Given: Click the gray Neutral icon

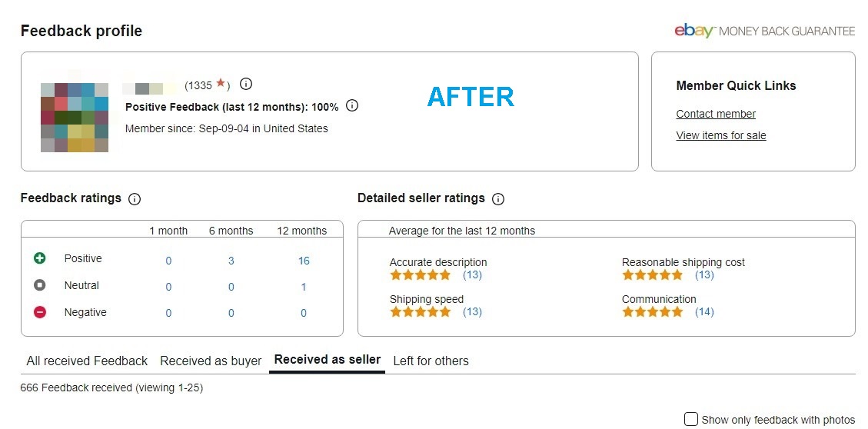Looking at the screenshot, I should click(x=40, y=286).
